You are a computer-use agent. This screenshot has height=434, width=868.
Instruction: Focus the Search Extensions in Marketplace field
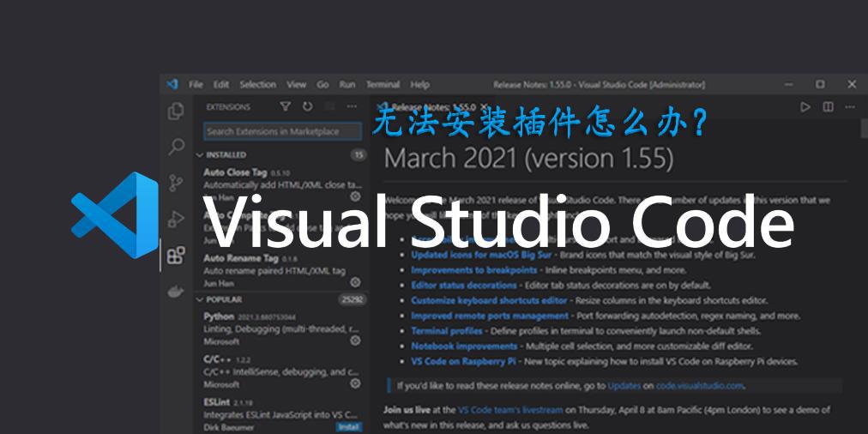coord(282,132)
